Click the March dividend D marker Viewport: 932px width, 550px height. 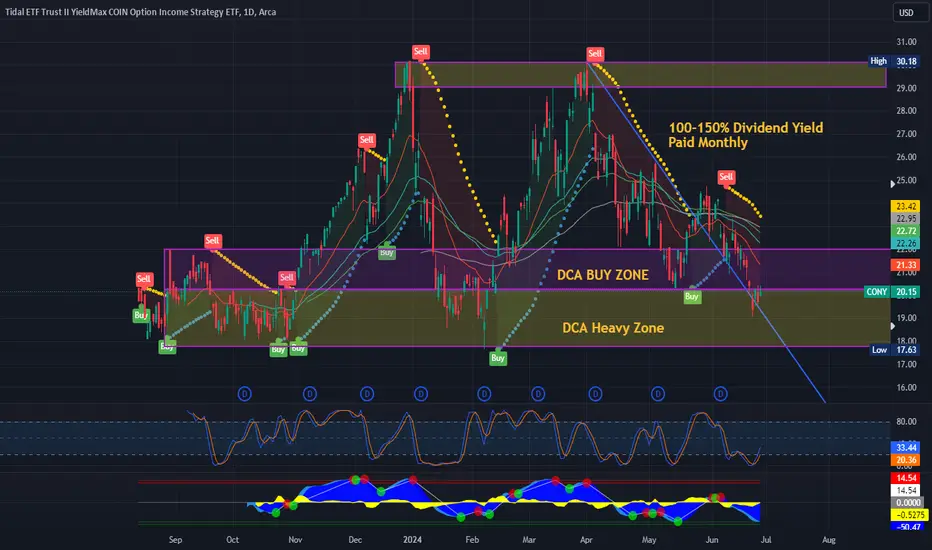pos(538,394)
